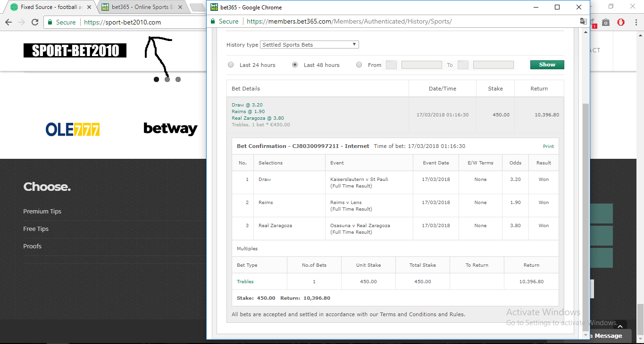Open the Message chat button
The height and width of the screenshot is (344, 644).
(x=608, y=336)
